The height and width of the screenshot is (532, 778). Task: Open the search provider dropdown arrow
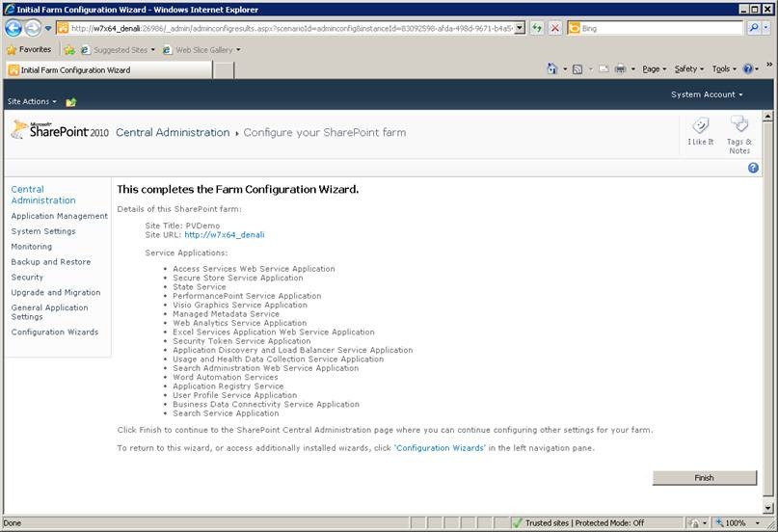(766, 28)
